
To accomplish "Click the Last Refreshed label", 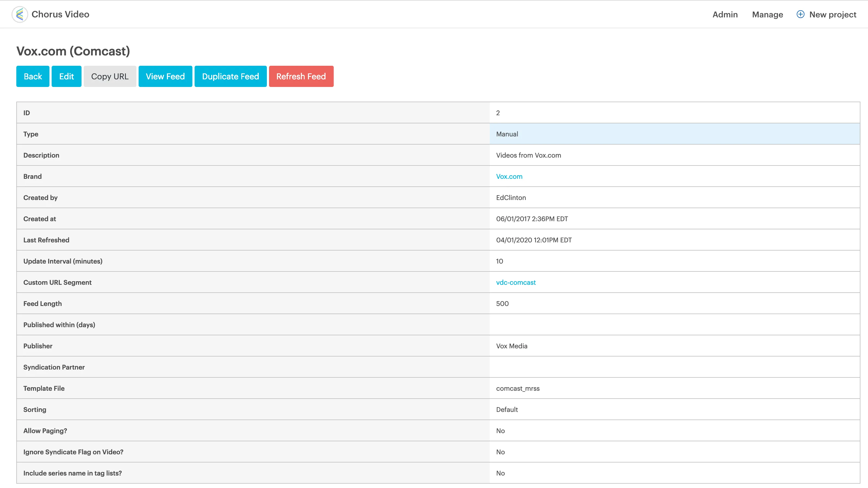I will coord(46,240).
